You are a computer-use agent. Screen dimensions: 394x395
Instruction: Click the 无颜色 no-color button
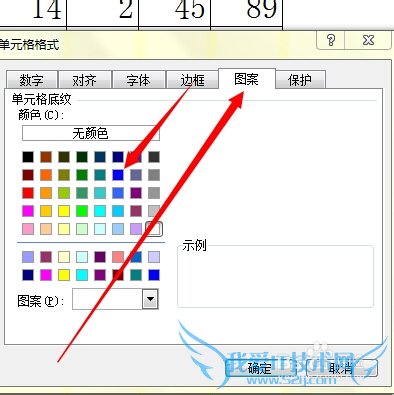(91, 133)
